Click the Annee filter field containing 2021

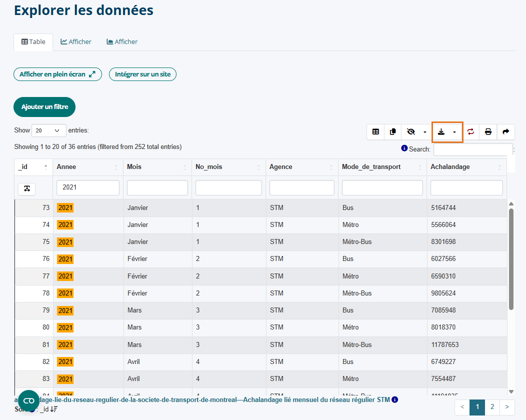point(88,187)
